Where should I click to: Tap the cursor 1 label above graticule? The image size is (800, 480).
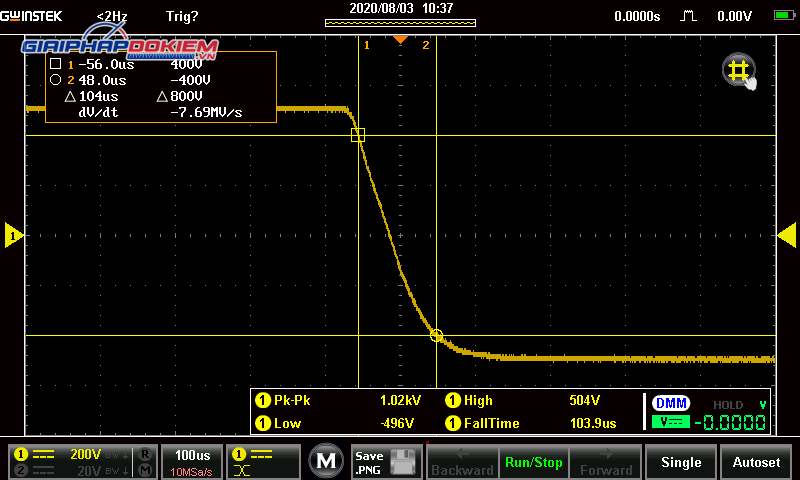tap(366, 45)
